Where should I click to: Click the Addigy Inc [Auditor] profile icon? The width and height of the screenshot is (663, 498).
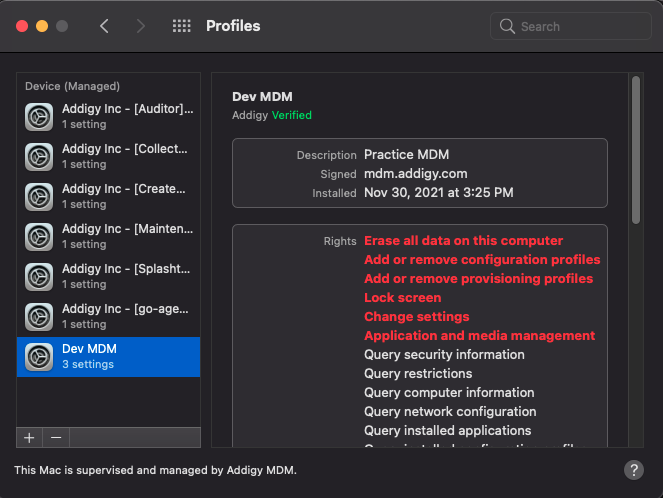pyautogui.click(x=39, y=117)
